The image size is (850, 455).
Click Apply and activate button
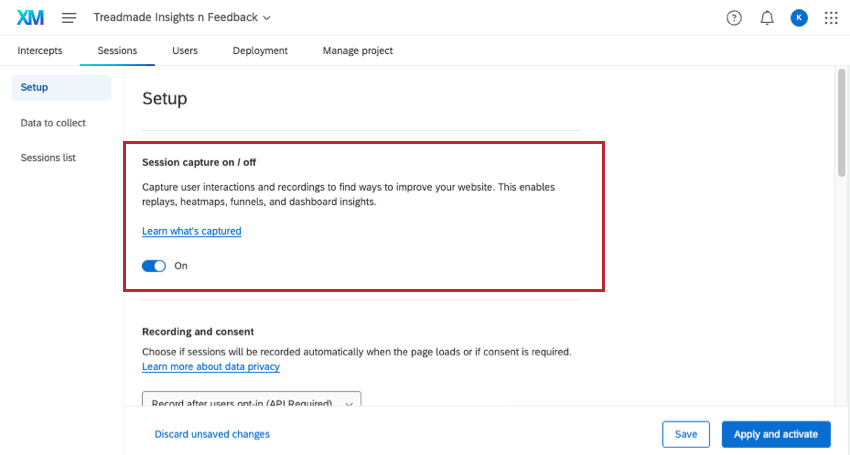776,434
